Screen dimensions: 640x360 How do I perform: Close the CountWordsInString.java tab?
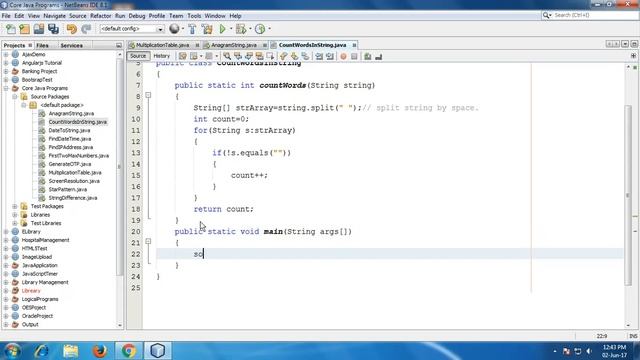pyautogui.click(x=354, y=45)
